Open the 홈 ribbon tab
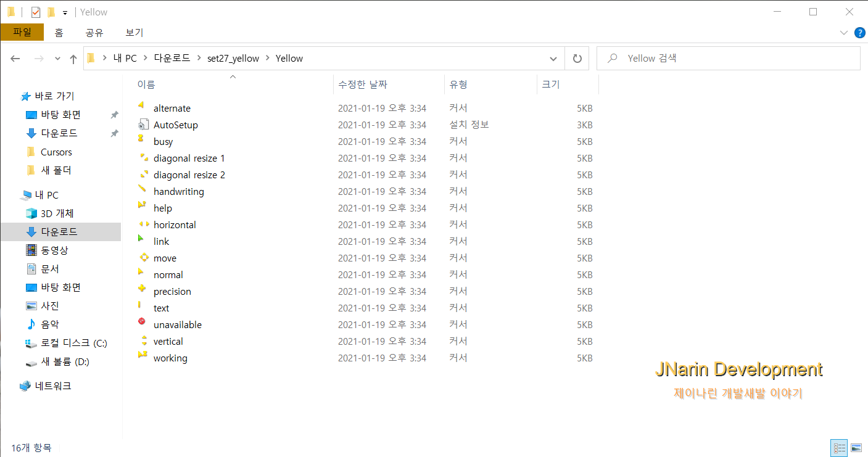Screen dimensions: 868x457 59,33
